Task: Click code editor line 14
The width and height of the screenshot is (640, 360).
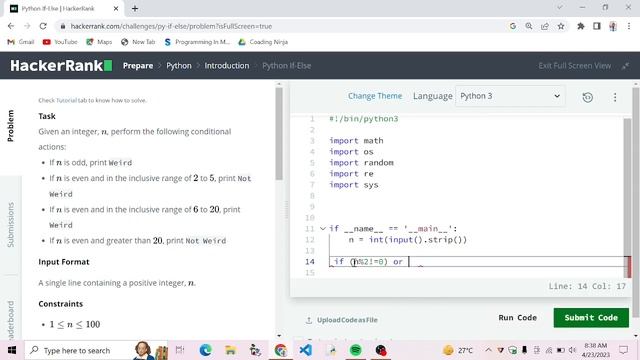Action: tap(477, 262)
